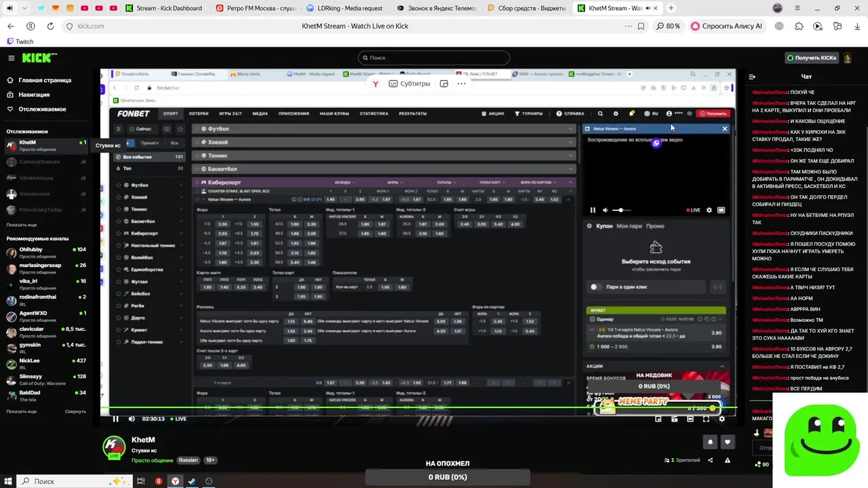868x488 pixels.
Task: Open the Kick hamburger menu
Action: click(11, 58)
